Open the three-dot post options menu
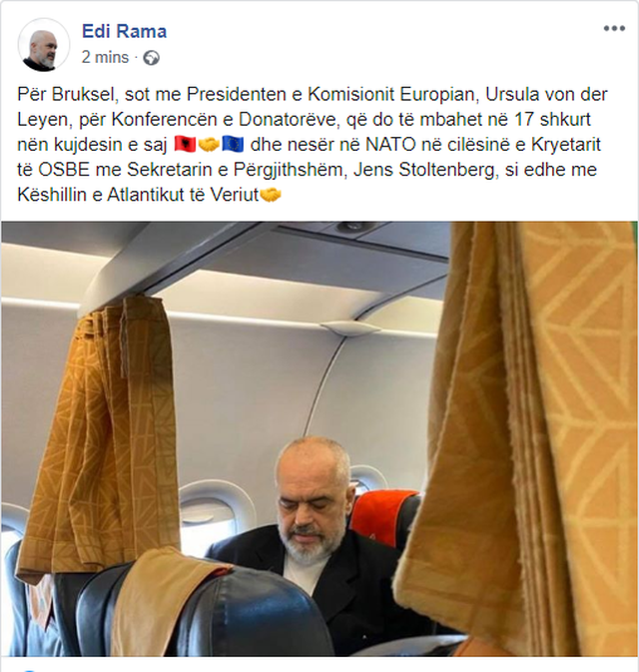 [614, 29]
